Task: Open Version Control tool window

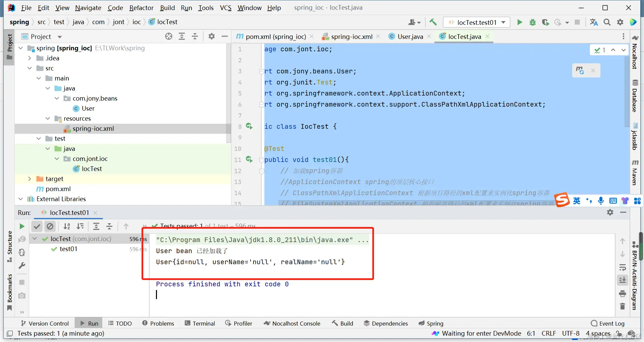Action: point(45,323)
